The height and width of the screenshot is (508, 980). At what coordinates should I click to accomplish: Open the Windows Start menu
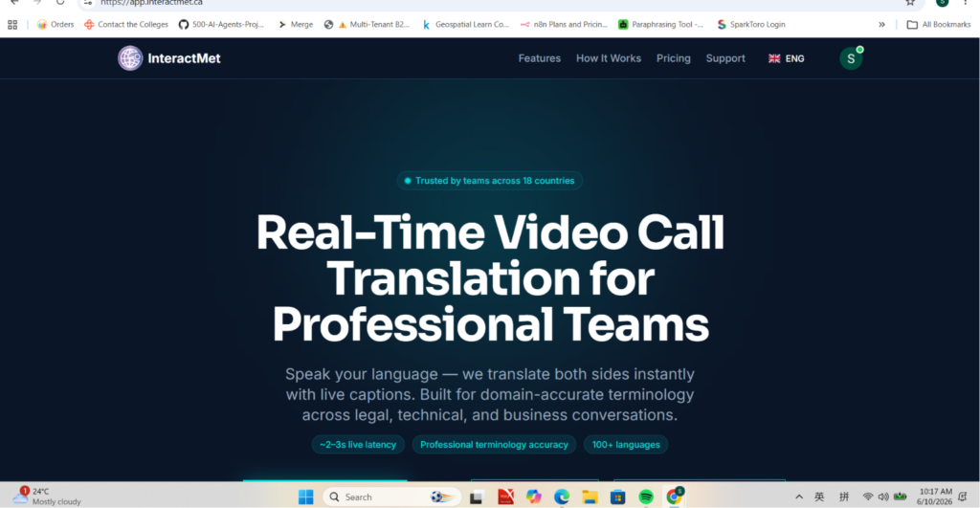click(x=305, y=497)
